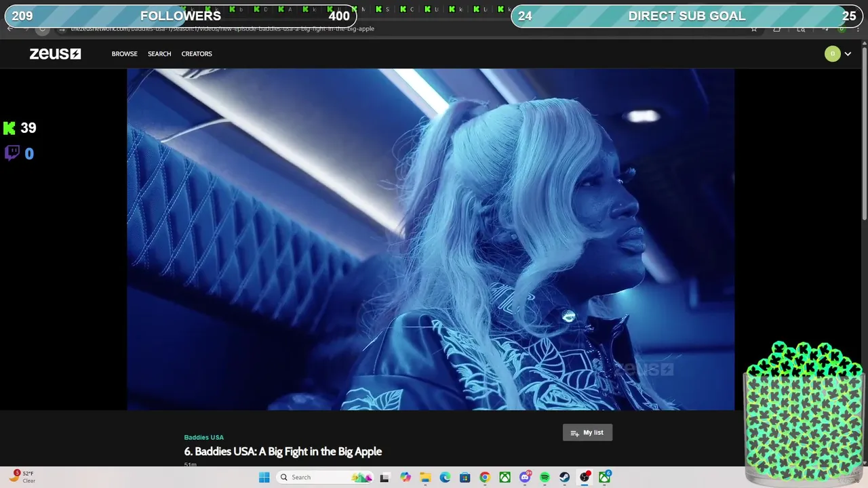Image resolution: width=868 pixels, height=488 pixels.
Task: Click the Kick viewer count icon
Action: [9, 128]
